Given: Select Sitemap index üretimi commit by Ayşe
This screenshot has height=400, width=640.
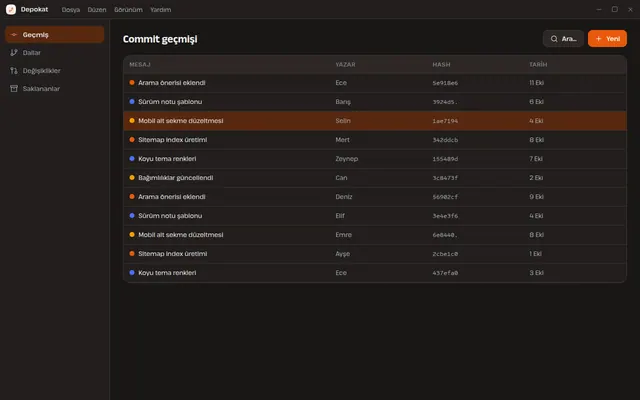Looking at the screenshot, I should click(x=375, y=253).
